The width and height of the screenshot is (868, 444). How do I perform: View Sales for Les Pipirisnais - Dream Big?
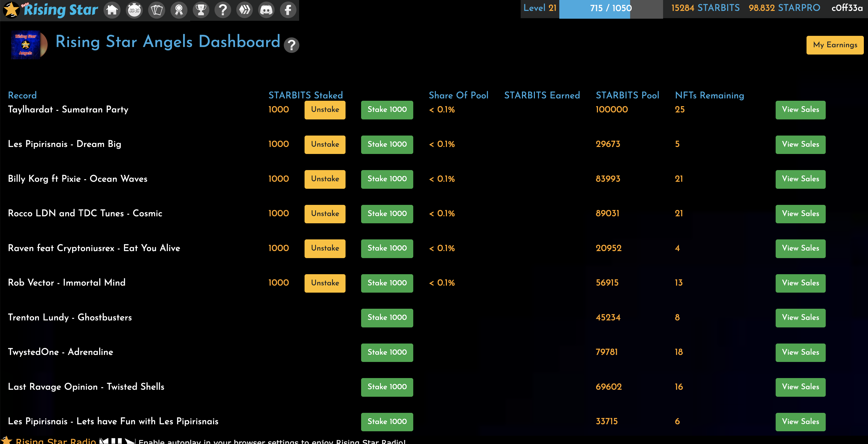[800, 144]
